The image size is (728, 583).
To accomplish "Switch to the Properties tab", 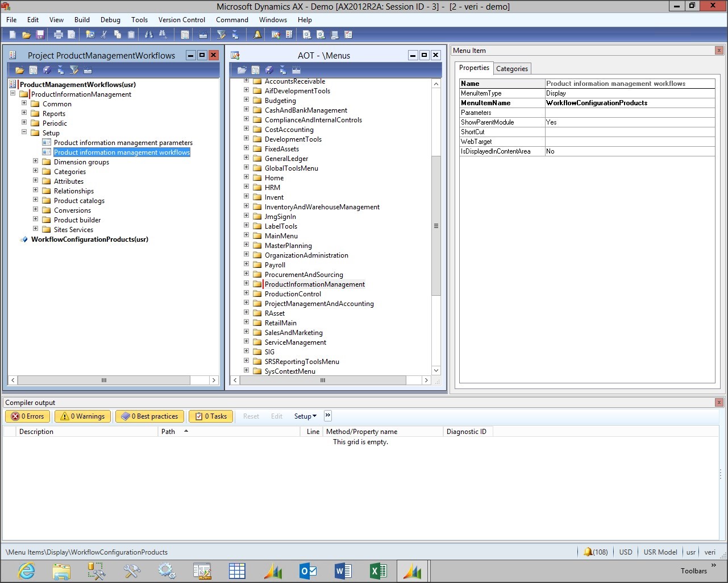I will 474,68.
